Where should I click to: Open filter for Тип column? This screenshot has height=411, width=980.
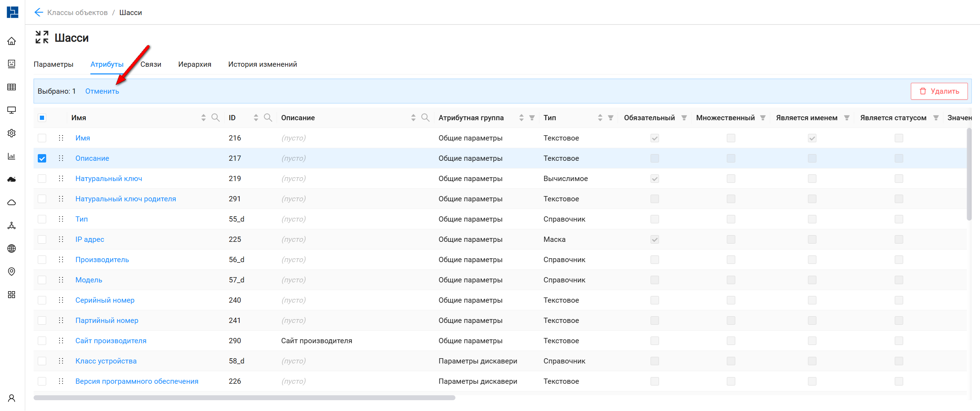point(610,118)
